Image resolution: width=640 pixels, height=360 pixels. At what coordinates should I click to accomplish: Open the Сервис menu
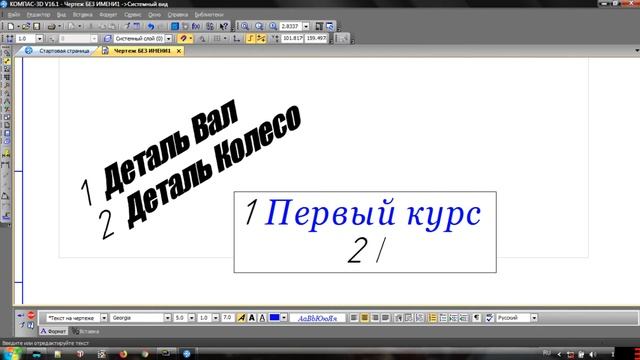coord(133,15)
